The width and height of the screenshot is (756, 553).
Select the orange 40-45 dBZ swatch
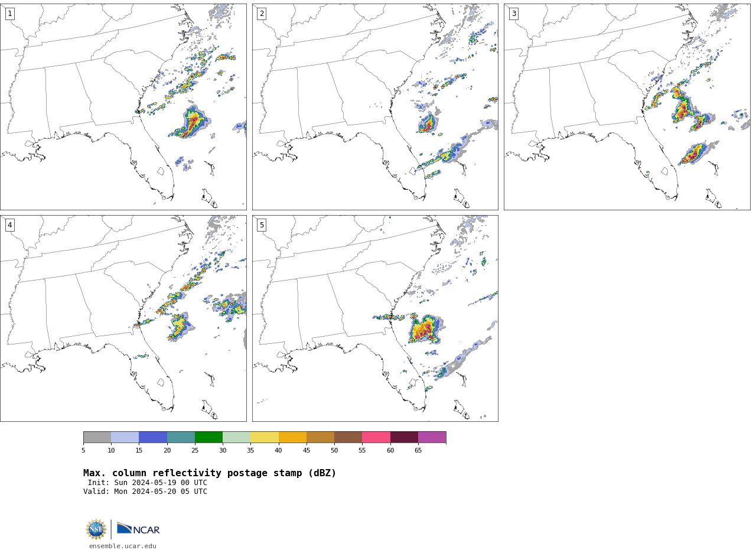[x=292, y=437]
